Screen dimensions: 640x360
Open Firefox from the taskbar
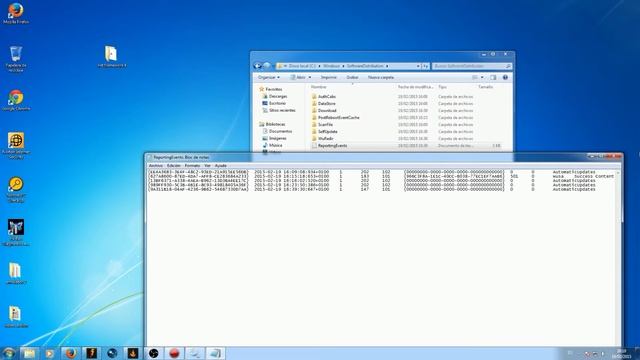tap(71, 353)
